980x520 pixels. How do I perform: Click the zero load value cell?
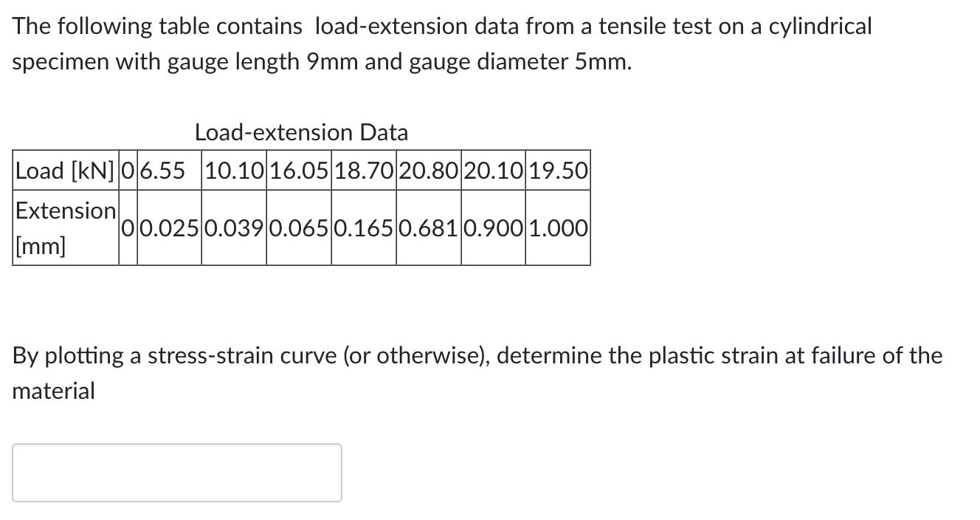click(128, 171)
